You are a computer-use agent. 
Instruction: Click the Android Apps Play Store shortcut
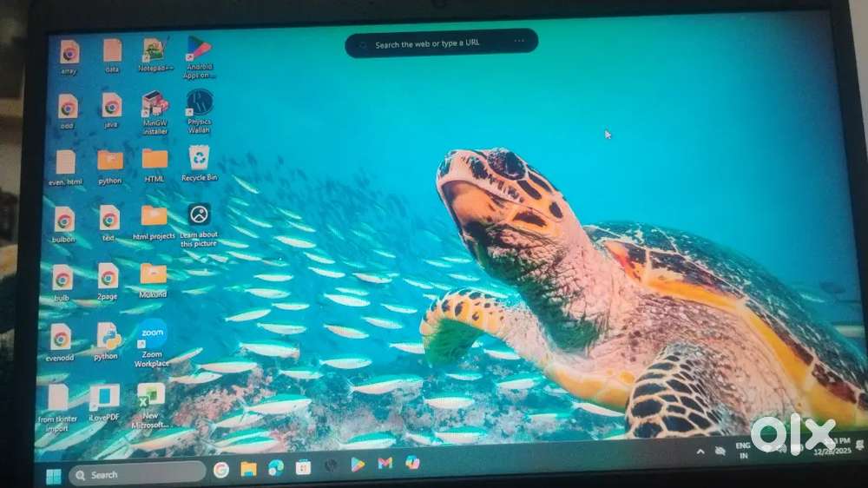pos(199,50)
